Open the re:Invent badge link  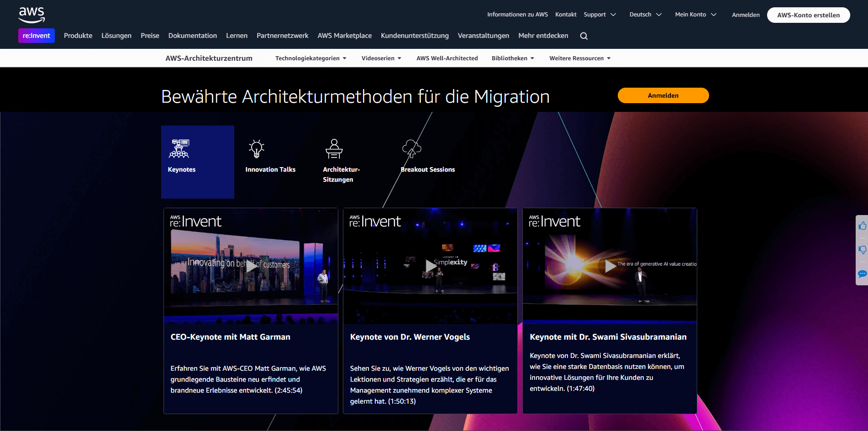tap(37, 36)
